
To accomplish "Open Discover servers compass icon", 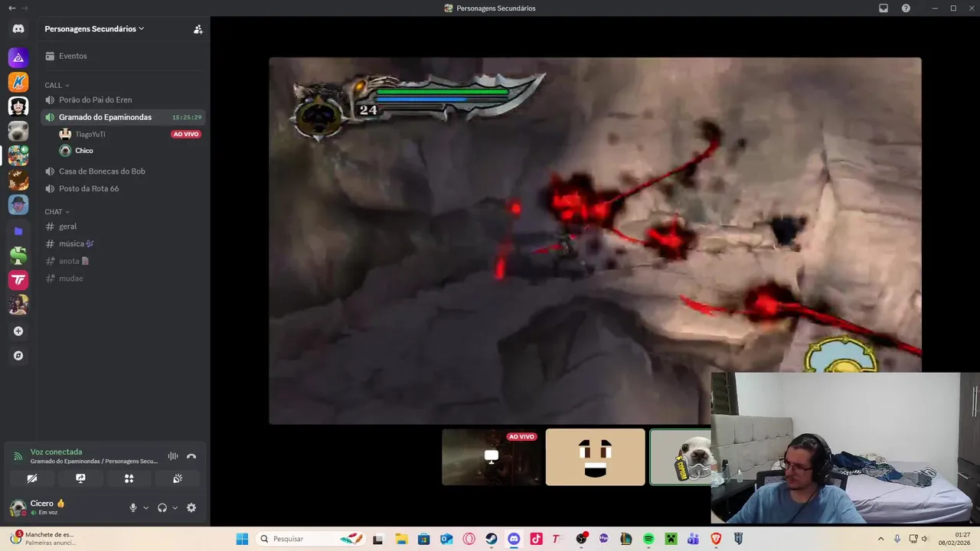I will coord(18,356).
